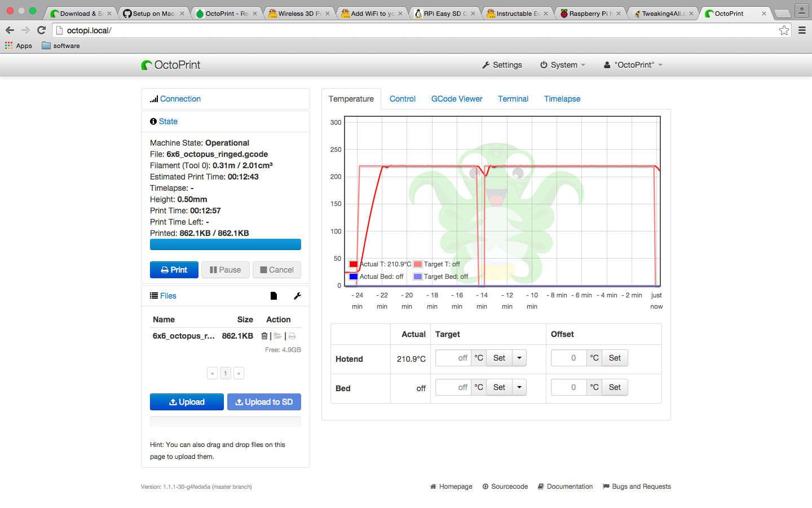The width and height of the screenshot is (812, 508).
Task: Click the browser forward arrow
Action: [x=25, y=30]
